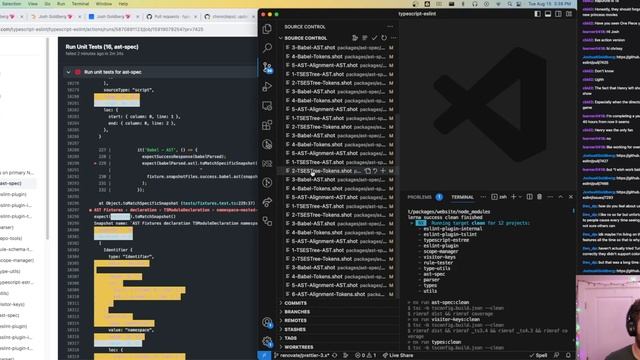
Task: Open the Run and Debug view
Action: tap(267, 87)
